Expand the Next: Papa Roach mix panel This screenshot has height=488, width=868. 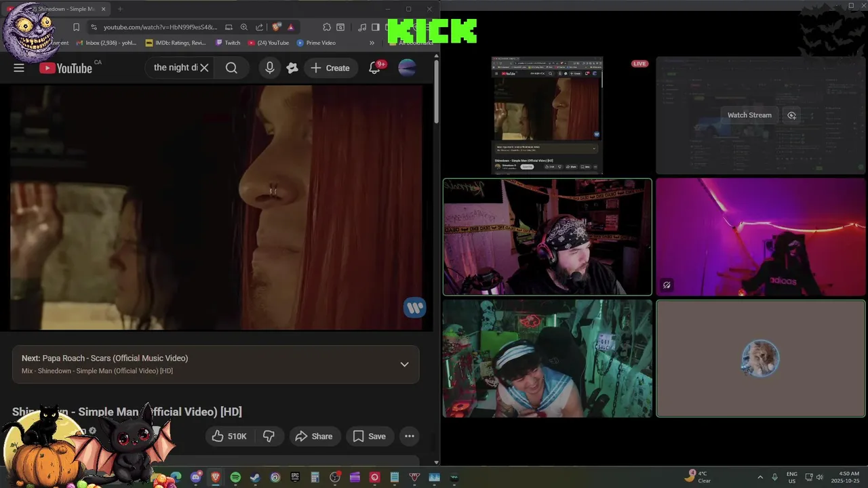tap(404, 364)
